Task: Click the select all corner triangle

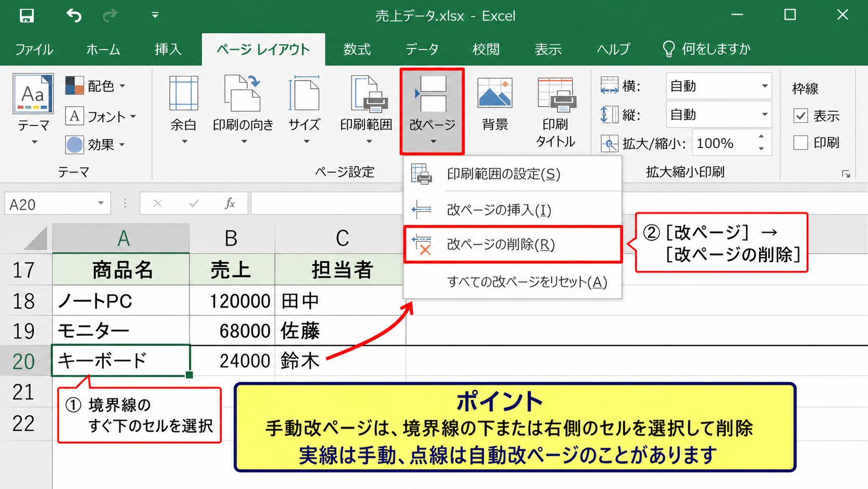Action: click(x=35, y=239)
